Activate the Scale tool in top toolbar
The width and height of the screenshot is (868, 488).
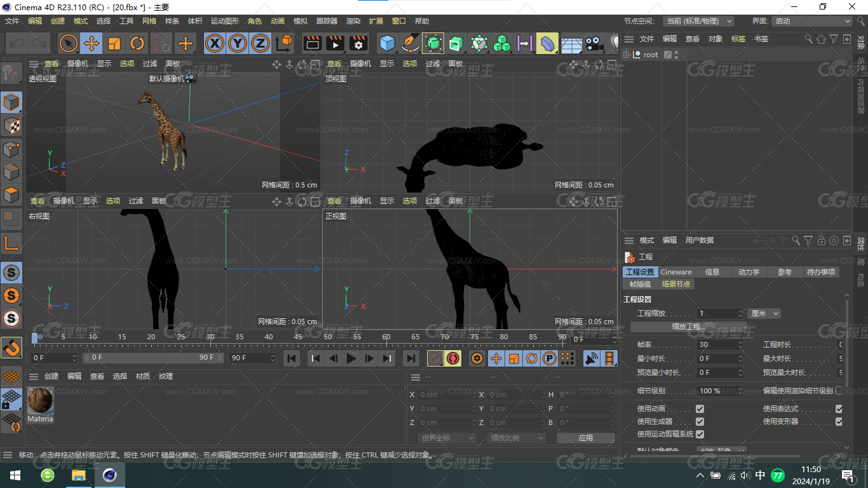114,43
